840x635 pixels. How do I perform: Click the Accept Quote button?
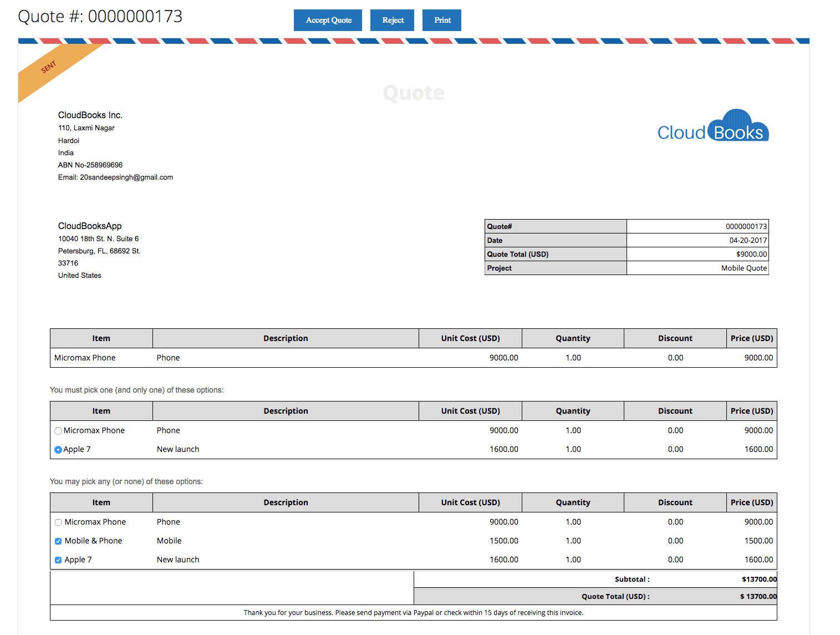pyautogui.click(x=328, y=21)
